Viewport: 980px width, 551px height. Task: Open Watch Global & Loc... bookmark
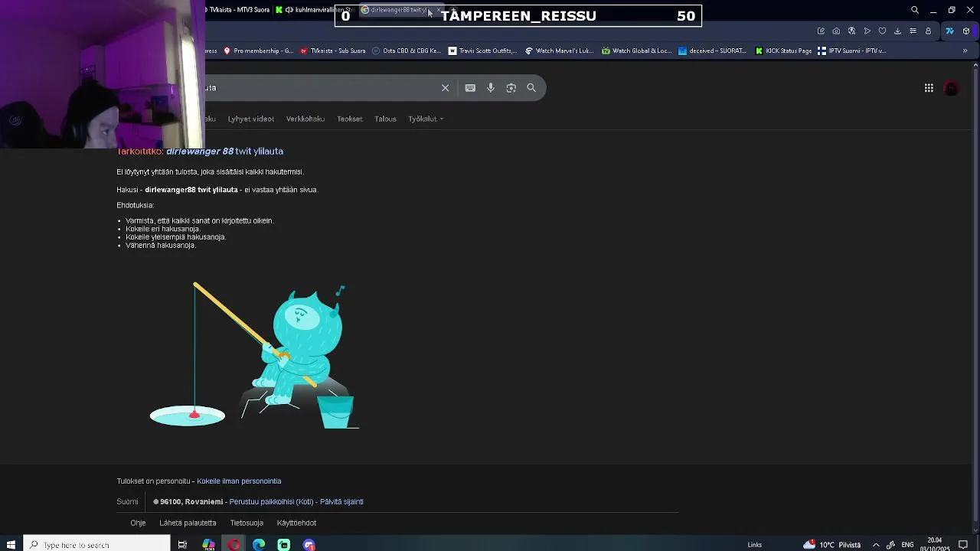pos(636,51)
